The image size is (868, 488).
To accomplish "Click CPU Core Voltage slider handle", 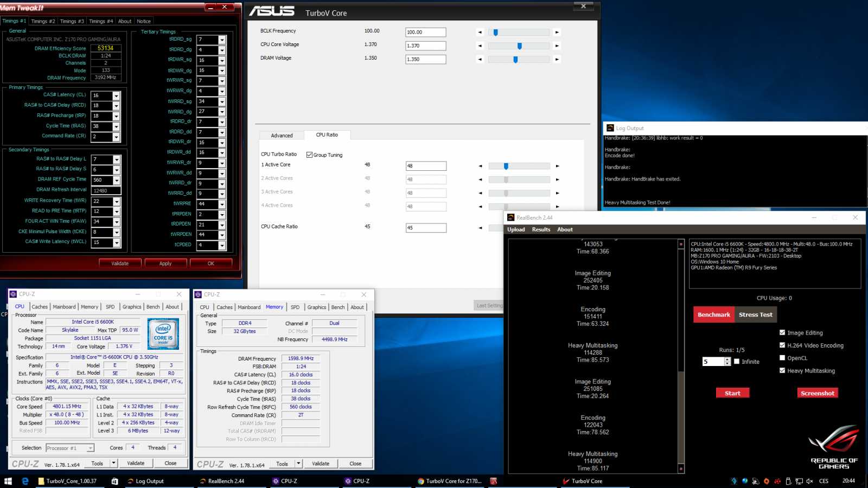I will [520, 46].
